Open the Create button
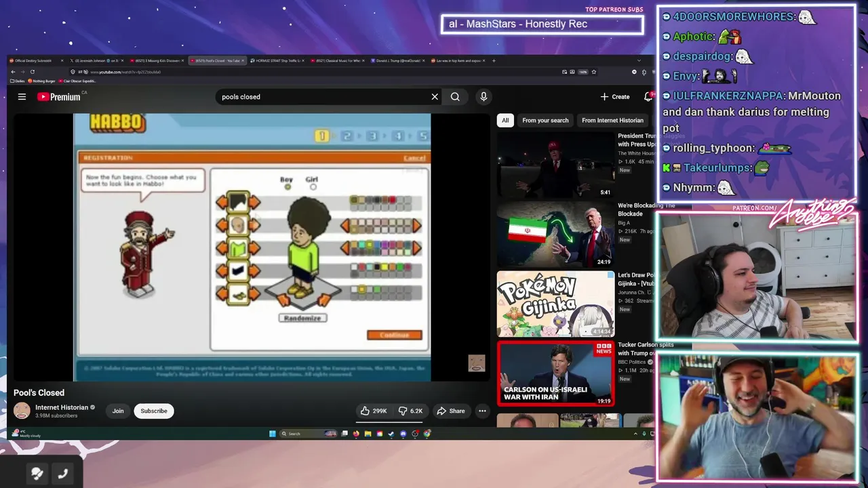Screen dimensions: 868x488 click(x=615, y=97)
